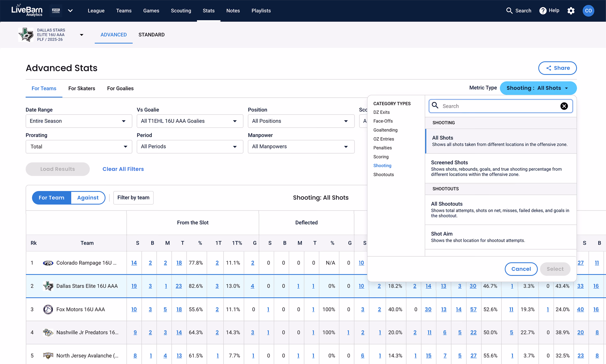Open the Vs Goalie dropdown
The width and height of the screenshot is (606, 364).
coord(190,121)
